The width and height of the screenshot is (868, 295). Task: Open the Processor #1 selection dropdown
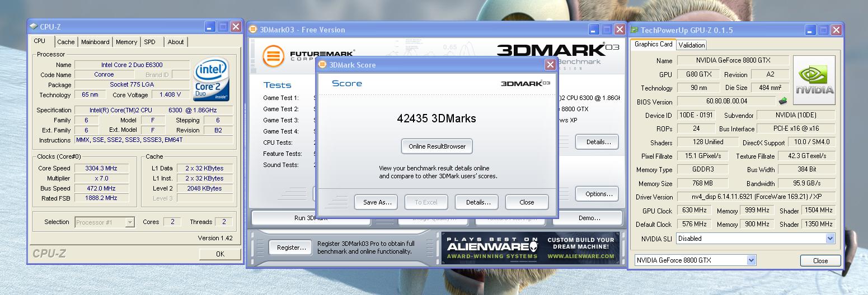pyautogui.click(x=105, y=222)
